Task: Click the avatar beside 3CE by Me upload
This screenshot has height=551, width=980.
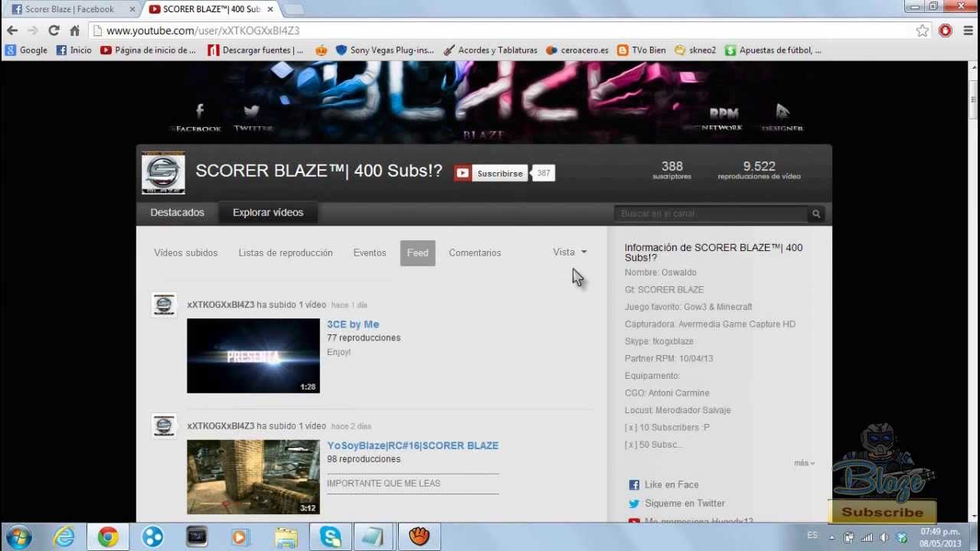Action: pyautogui.click(x=164, y=305)
